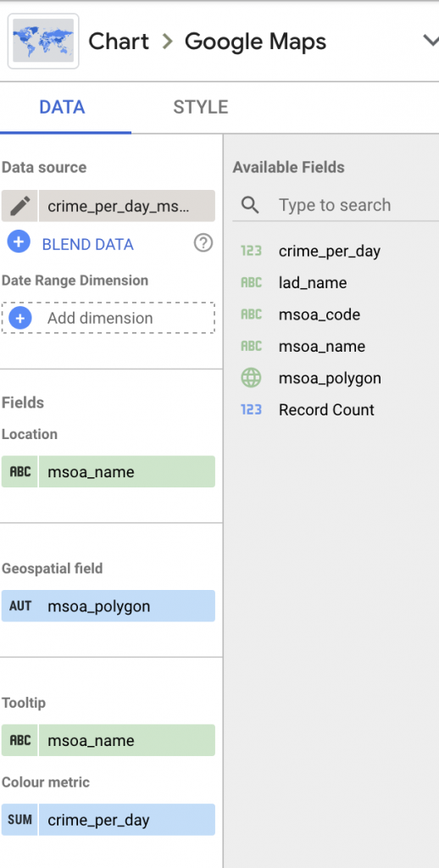
Task: Click the plus icon in Add dimension
Action: pos(20,318)
